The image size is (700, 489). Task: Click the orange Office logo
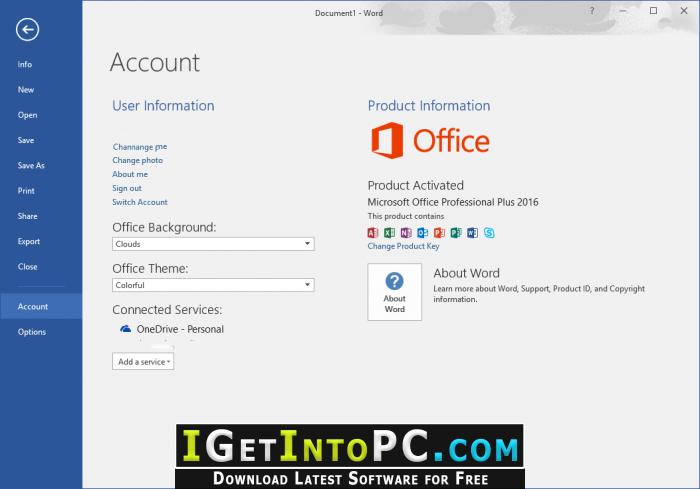click(x=430, y=141)
